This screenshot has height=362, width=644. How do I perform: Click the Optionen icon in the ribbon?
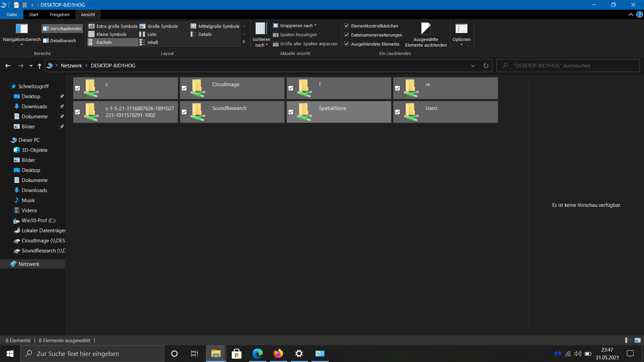[x=461, y=29]
